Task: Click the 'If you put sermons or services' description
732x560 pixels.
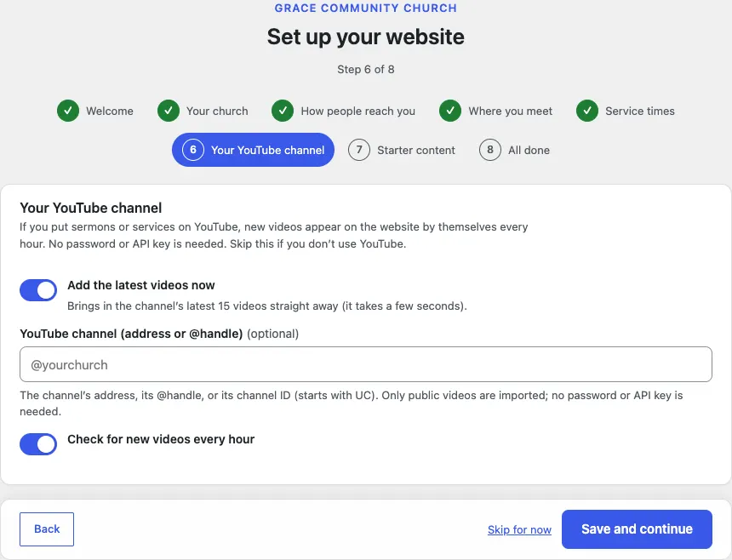Action: (273, 235)
